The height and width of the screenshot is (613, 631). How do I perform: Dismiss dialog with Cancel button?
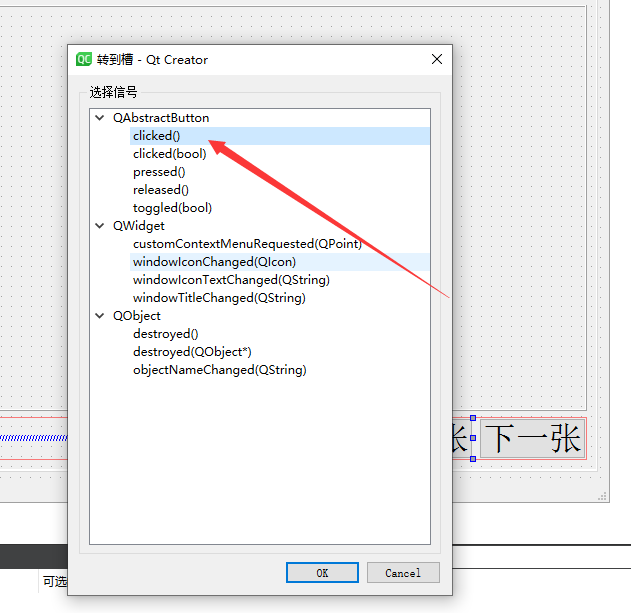pyautogui.click(x=403, y=572)
